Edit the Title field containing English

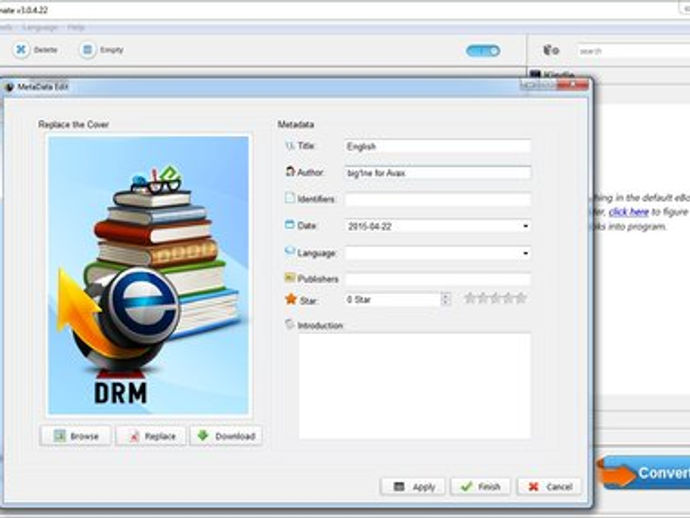438,146
